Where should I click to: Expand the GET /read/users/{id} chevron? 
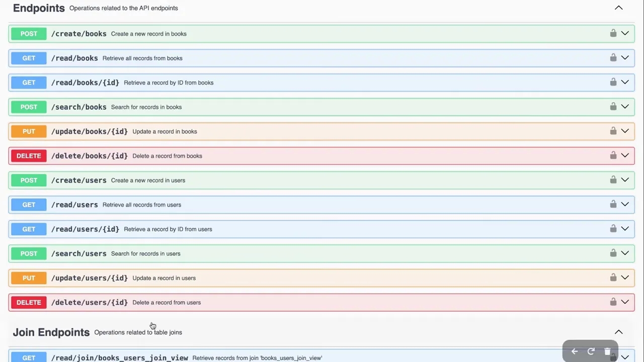[x=625, y=229]
